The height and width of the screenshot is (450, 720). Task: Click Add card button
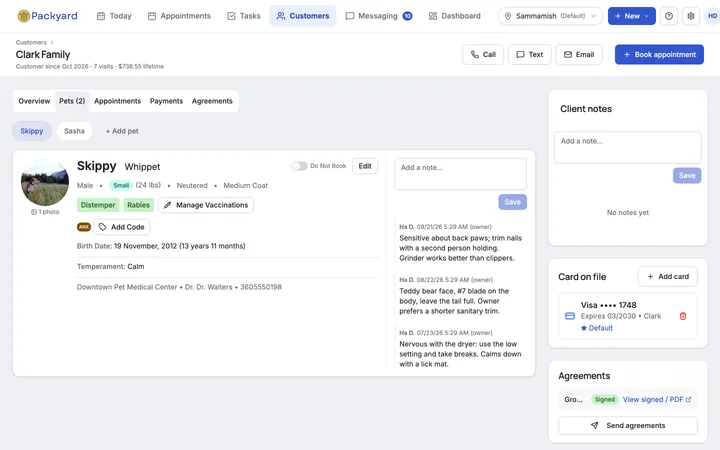(x=668, y=276)
